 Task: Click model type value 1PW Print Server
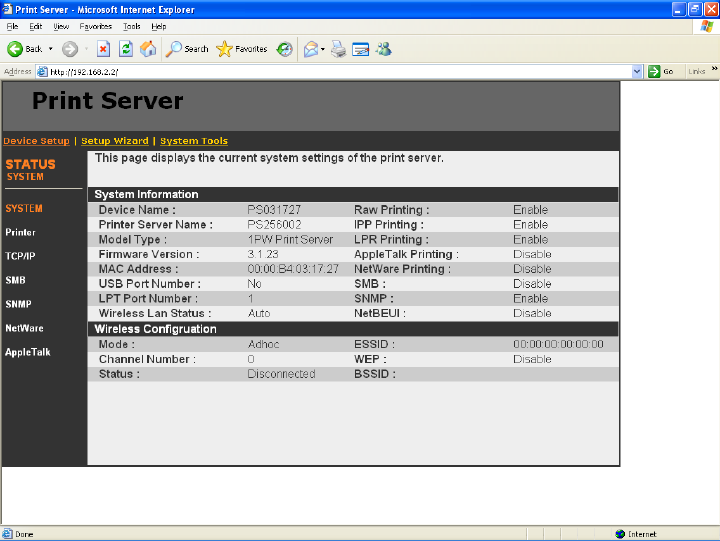click(290, 240)
